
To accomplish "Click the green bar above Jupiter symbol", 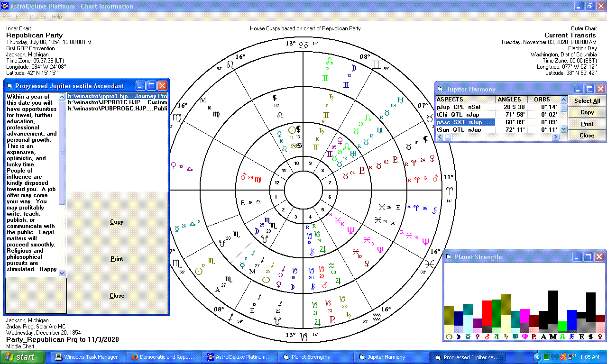I will coord(497,313).
